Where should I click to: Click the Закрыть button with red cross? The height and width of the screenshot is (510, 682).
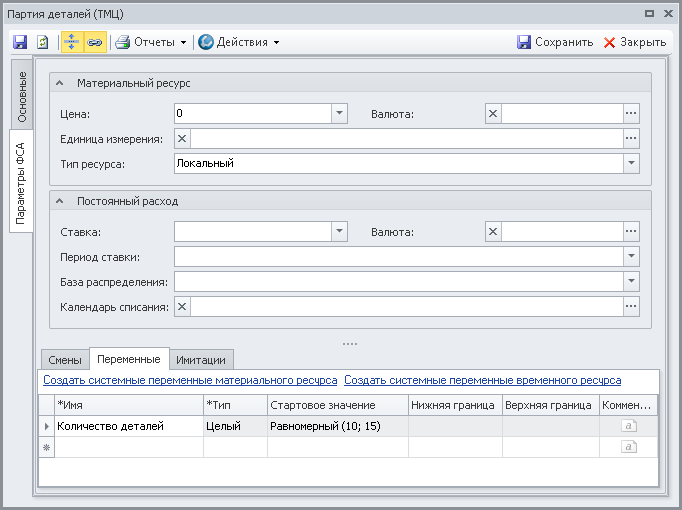click(635, 42)
